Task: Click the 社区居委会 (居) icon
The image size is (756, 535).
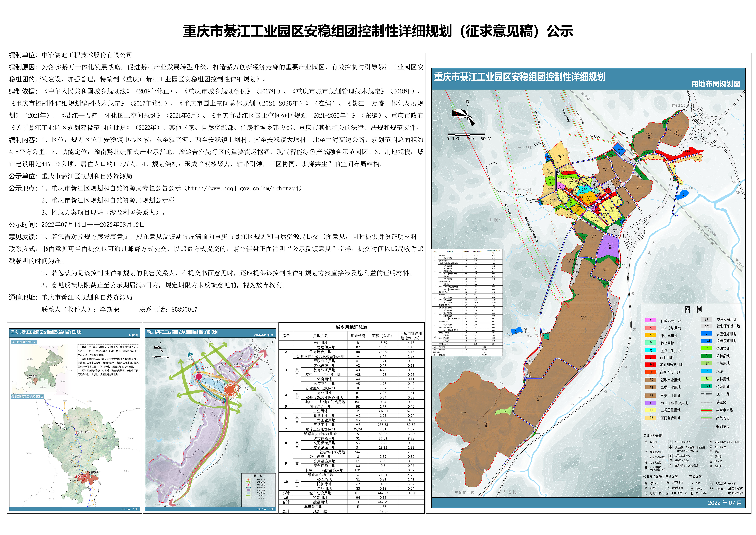Action: coord(711,447)
